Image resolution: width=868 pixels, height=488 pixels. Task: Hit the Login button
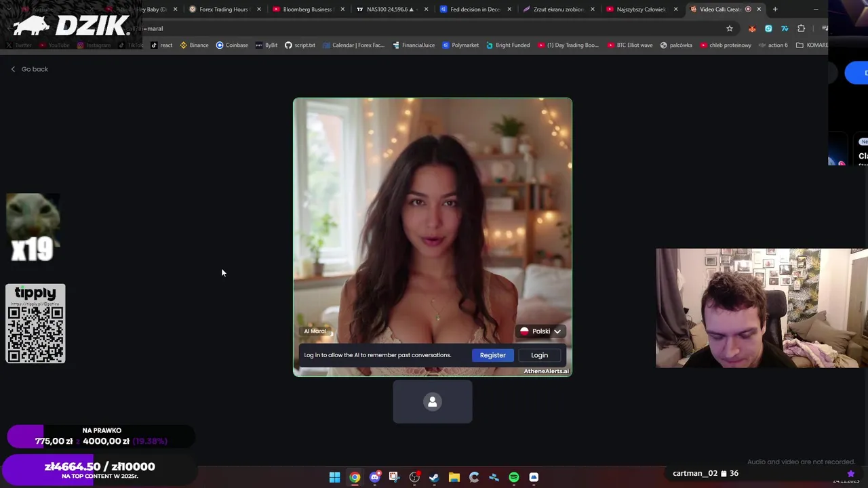(539, 355)
